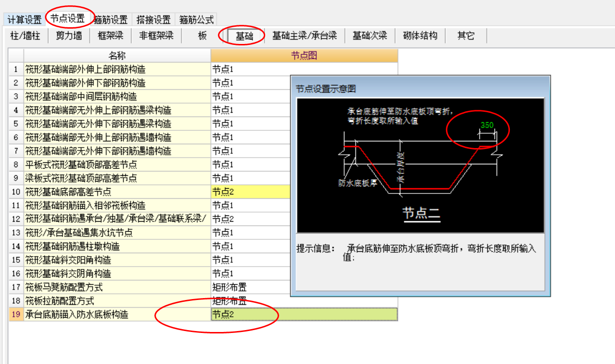The width and height of the screenshot is (615, 364).
Task: Select row 筏形/承台基础遇集水坑节点
Action: [x=117, y=233]
